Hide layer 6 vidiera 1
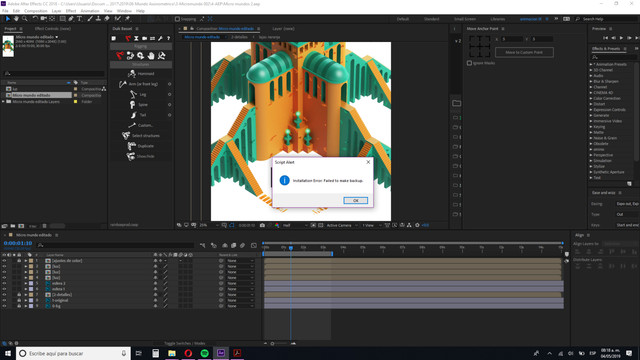This screenshot has height=360, width=640. click(x=4, y=289)
